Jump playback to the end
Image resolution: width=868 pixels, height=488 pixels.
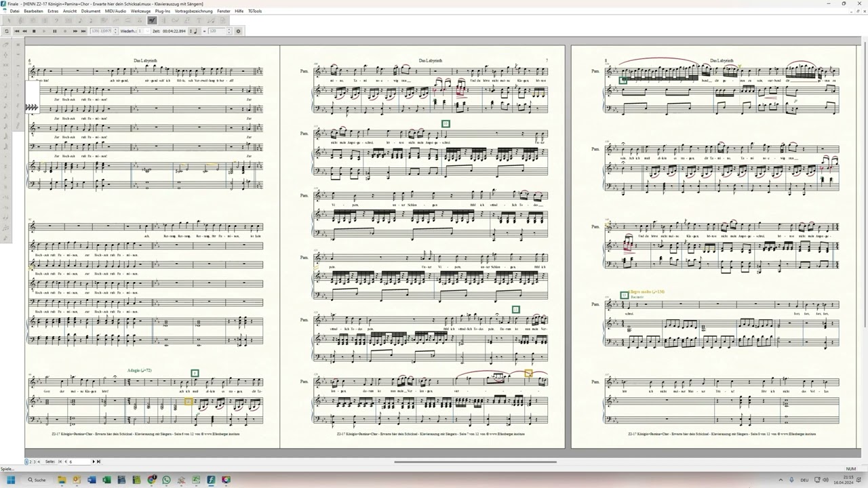point(83,31)
